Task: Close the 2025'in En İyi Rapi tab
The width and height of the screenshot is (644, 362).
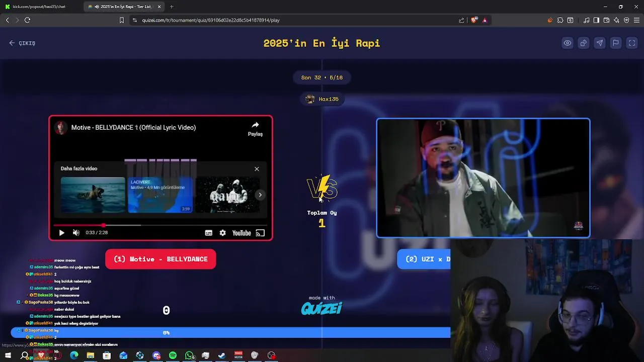Action: pyautogui.click(x=159, y=7)
